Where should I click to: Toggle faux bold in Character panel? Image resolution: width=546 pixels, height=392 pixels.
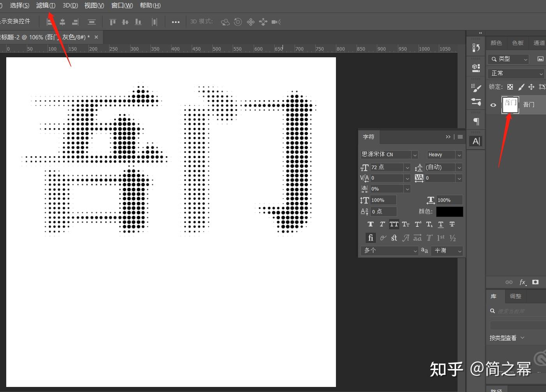pyautogui.click(x=371, y=224)
